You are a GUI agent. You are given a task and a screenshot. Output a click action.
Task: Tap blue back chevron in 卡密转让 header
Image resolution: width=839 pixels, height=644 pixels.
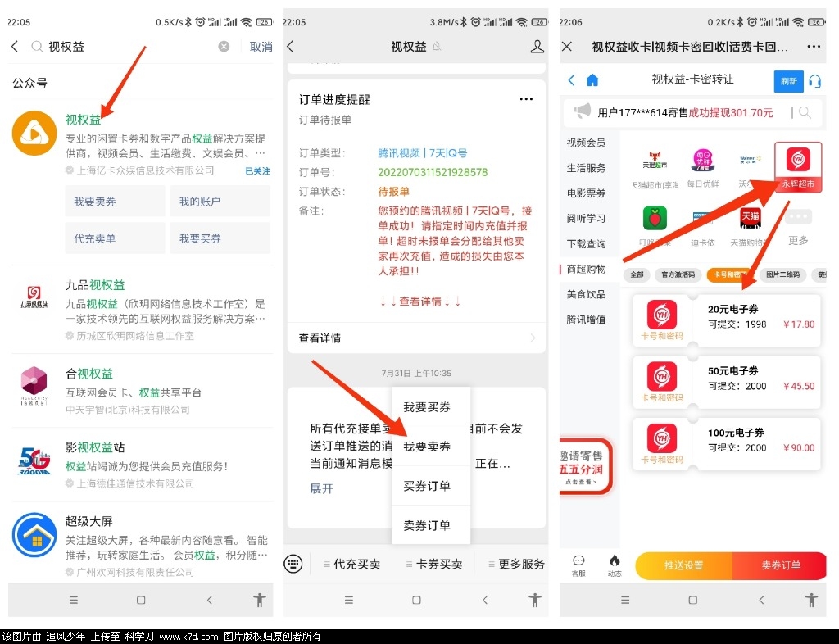pos(571,80)
